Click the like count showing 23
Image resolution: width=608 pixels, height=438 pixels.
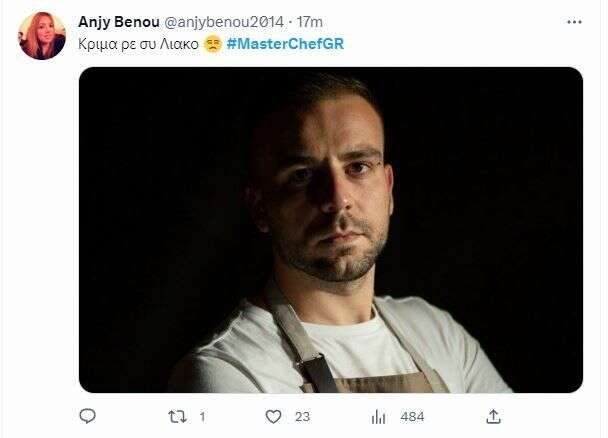[301, 416]
